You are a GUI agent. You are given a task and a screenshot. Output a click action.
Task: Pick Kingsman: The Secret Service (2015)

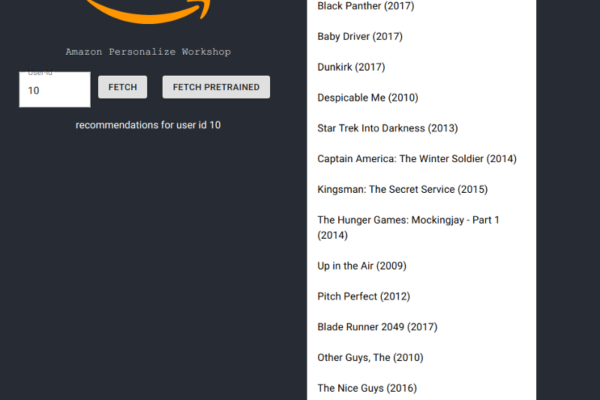[x=403, y=189]
